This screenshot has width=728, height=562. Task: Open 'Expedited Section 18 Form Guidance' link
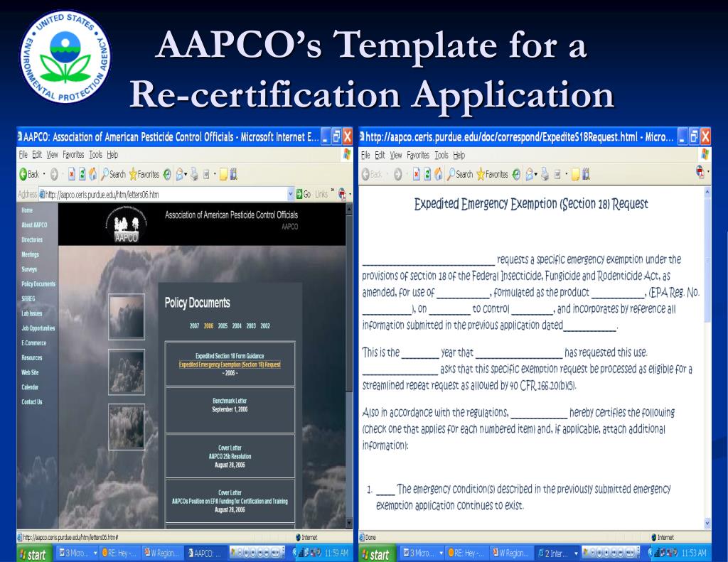pyautogui.click(x=230, y=356)
